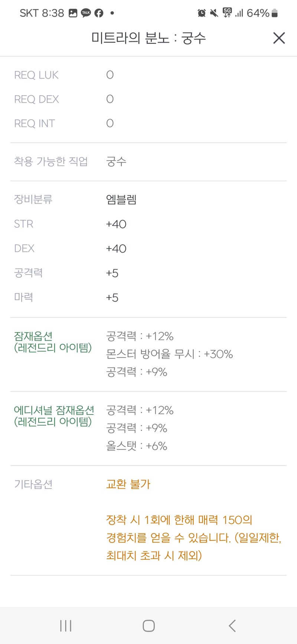Screen dimensions: 297x644
Task: Tap the 장비분류 value 엠블렘
Action: pos(121,200)
